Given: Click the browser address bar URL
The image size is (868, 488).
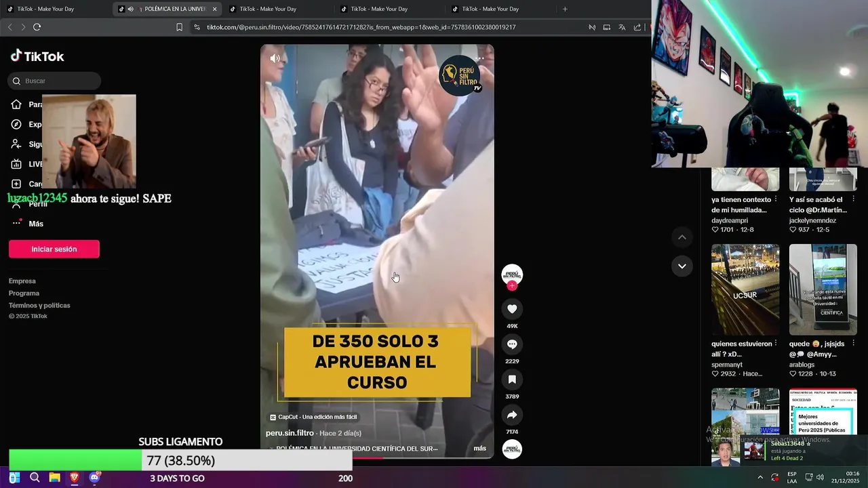Looking at the screenshot, I should (x=361, y=27).
